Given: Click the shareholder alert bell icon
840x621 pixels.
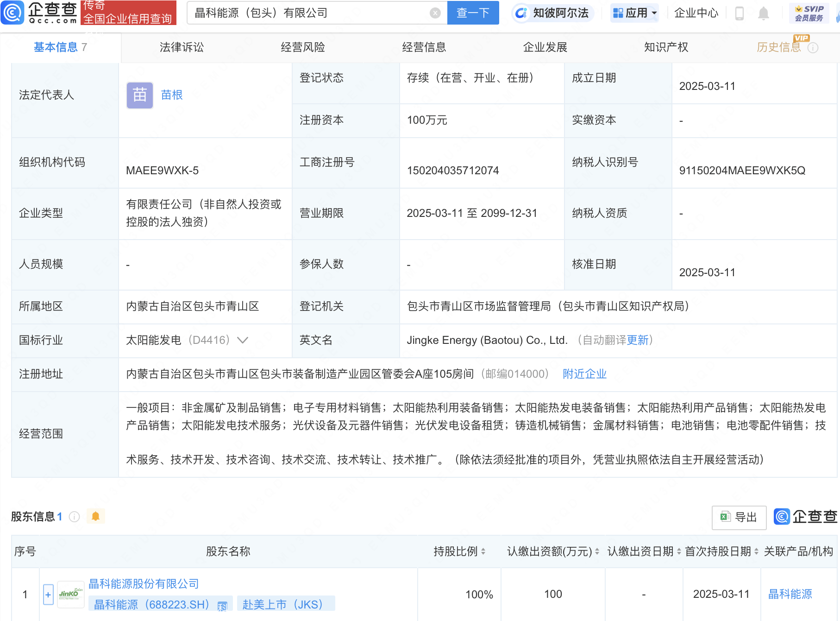Looking at the screenshot, I should point(95,516).
